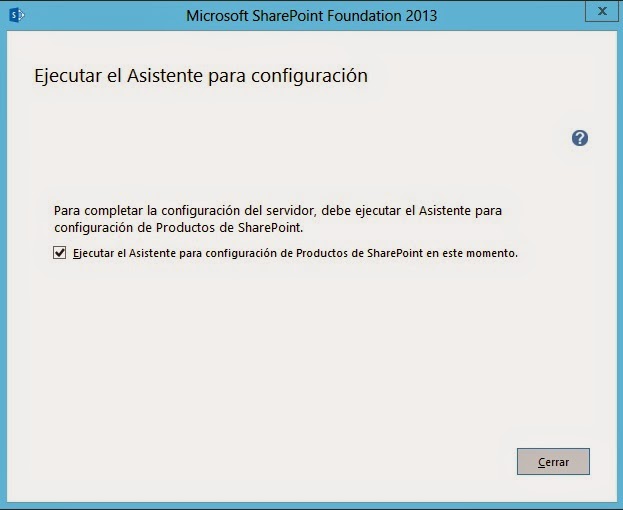Click the "2013" text in the window title
Viewport: 623px width, 510px height.
coord(420,16)
